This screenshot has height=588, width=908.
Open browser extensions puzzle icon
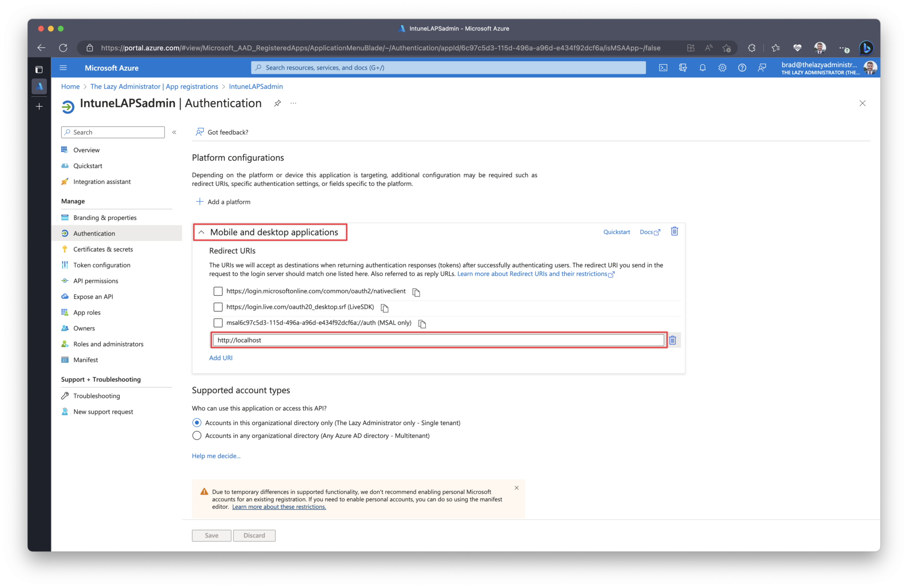(x=751, y=48)
